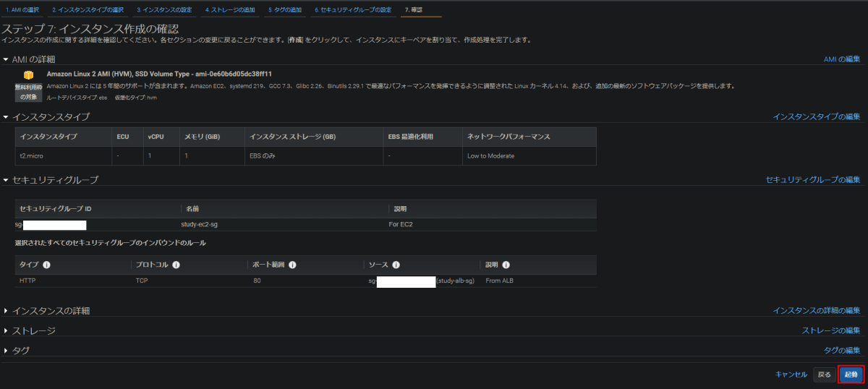This screenshot has width=868, height=389.
Task: Click the (study-alb-sg) source text
Action: pyautogui.click(x=456, y=280)
